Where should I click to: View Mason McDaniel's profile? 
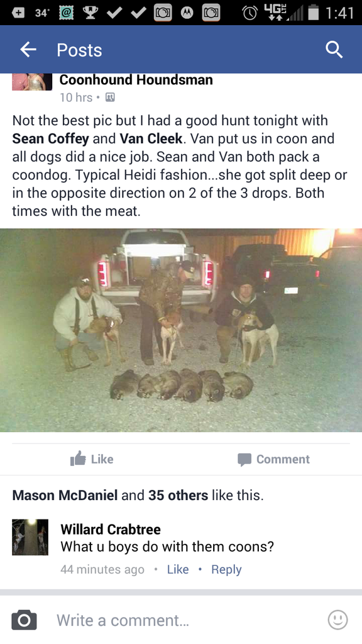click(x=65, y=495)
